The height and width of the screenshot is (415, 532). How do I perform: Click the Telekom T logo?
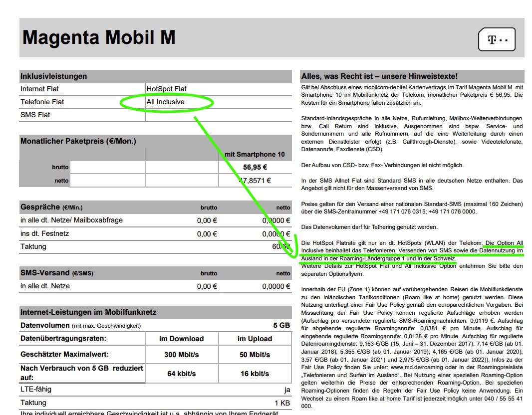coord(497,39)
